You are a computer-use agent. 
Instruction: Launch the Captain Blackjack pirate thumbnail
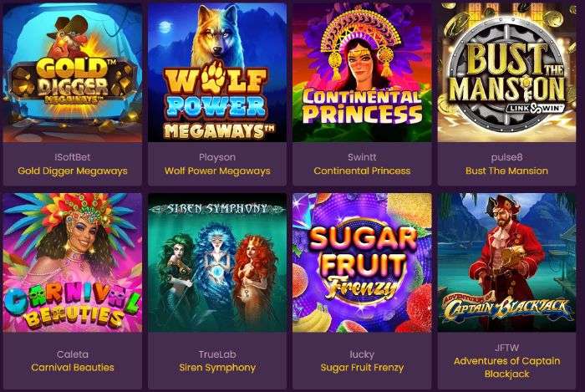pyautogui.click(x=506, y=262)
